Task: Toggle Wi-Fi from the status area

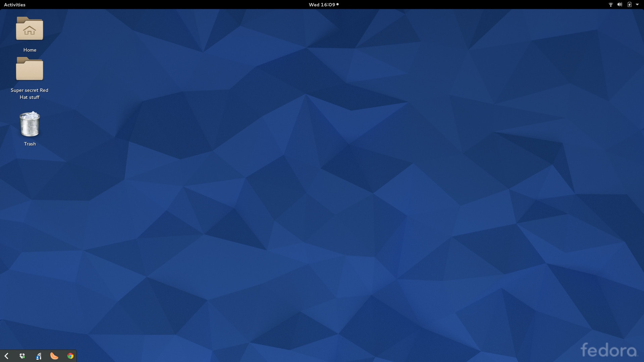Action: point(610,5)
